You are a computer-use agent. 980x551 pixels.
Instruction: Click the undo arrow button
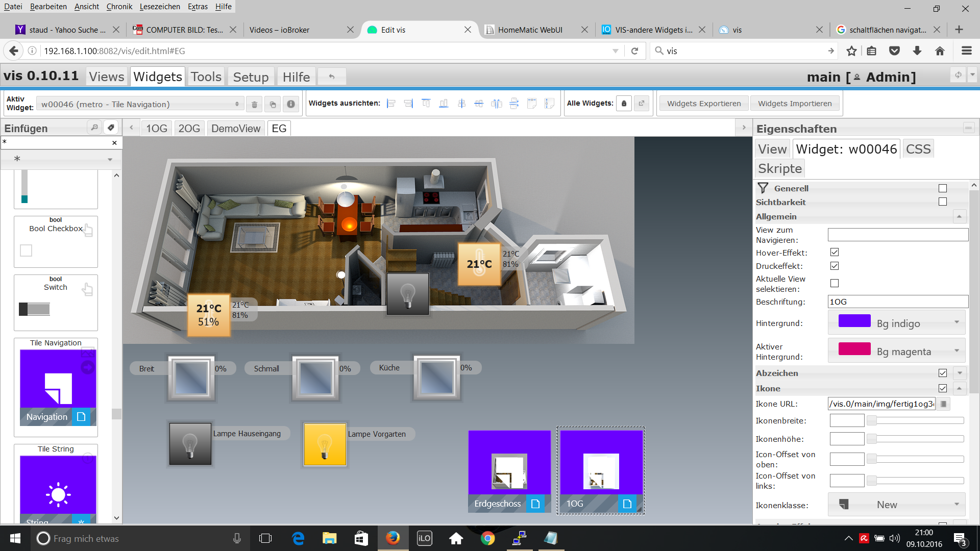pos(332,77)
